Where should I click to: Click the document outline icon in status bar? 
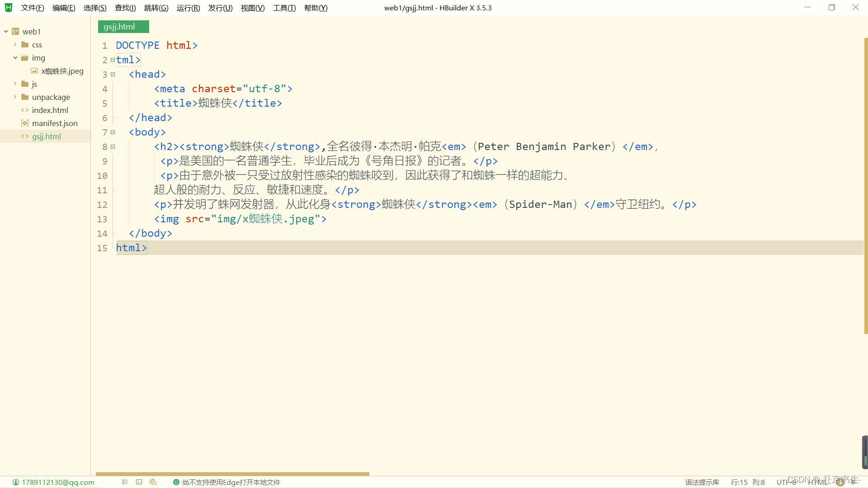(x=125, y=482)
